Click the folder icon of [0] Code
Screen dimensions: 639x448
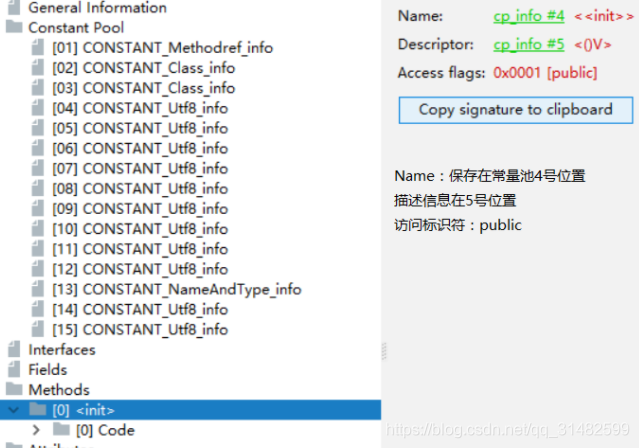tap(62, 430)
